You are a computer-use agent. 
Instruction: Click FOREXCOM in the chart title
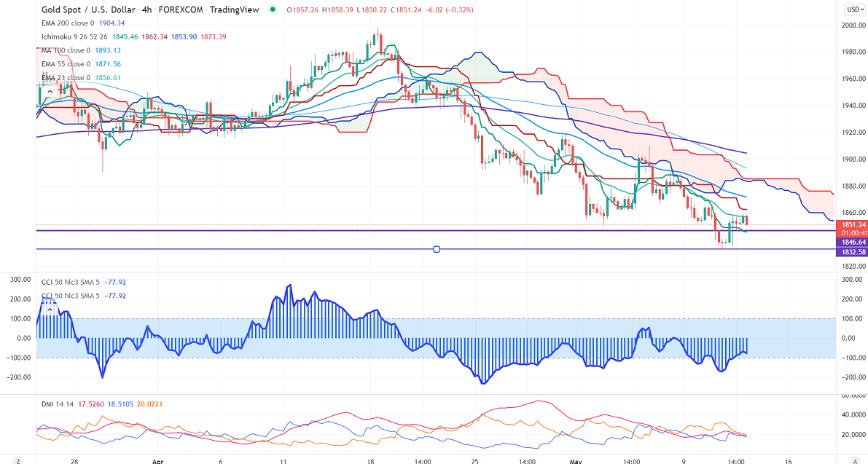181,9
